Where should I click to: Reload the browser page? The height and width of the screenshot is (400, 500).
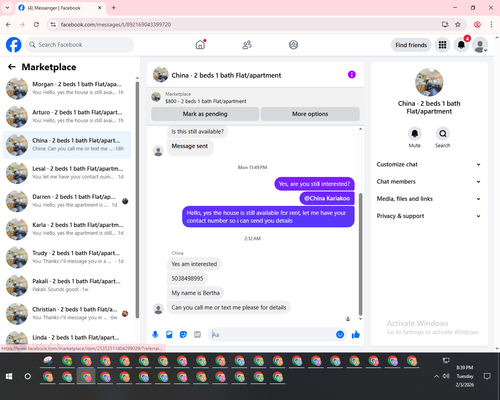[36, 24]
